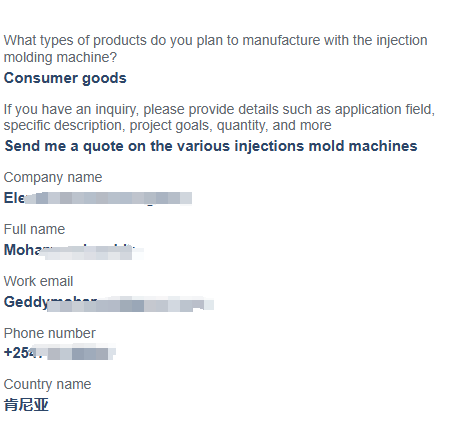Click the word 'quote' in the bold message
449x422 pixels.
103,146
